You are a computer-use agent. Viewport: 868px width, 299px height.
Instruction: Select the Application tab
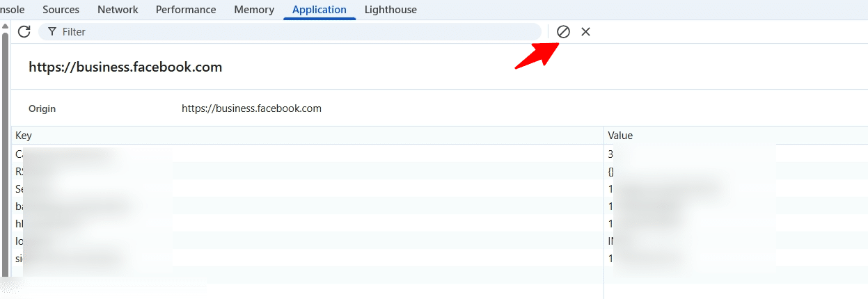tap(319, 10)
